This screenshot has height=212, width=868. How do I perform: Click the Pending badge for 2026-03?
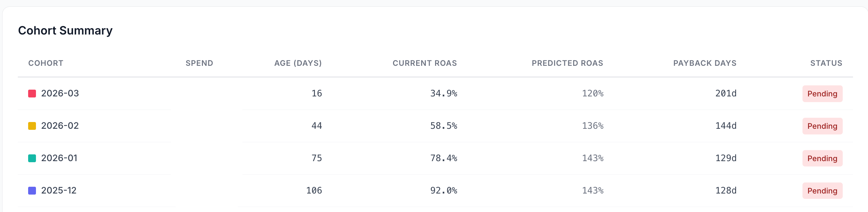[x=822, y=94]
